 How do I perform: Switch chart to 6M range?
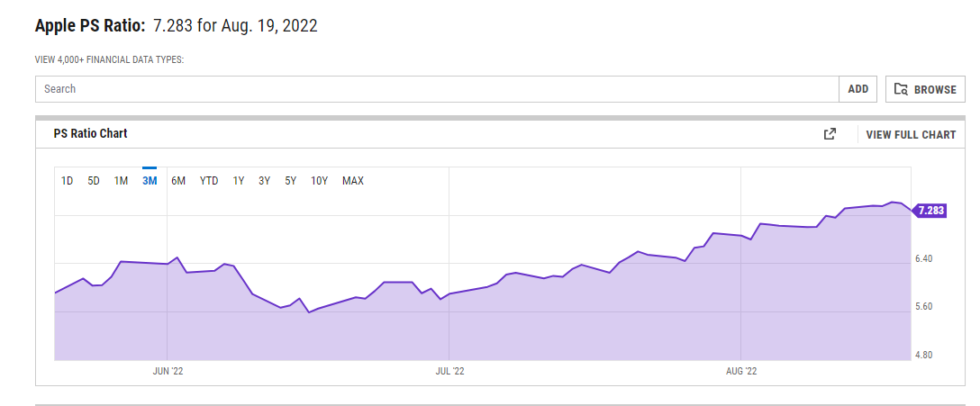(178, 181)
